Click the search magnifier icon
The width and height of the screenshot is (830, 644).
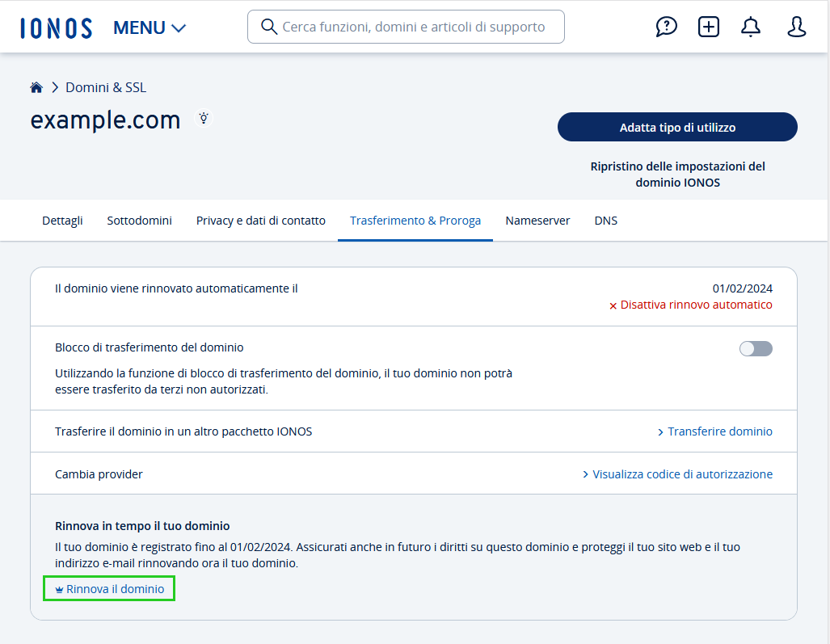point(269,27)
